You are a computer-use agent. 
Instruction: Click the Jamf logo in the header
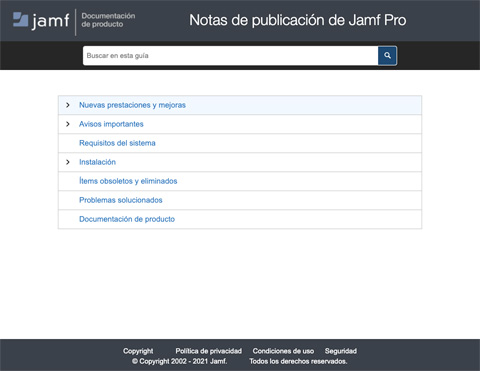(x=41, y=21)
